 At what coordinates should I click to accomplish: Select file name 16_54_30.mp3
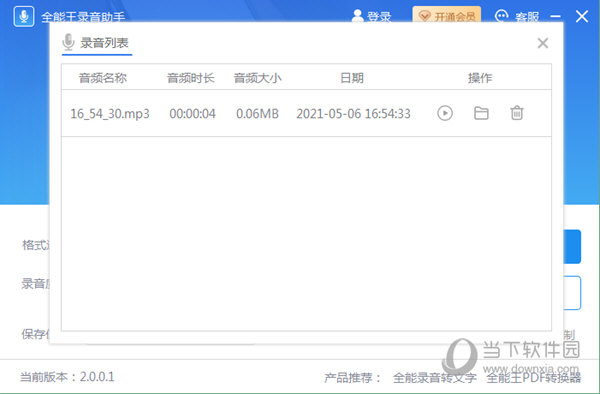pyautogui.click(x=110, y=114)
